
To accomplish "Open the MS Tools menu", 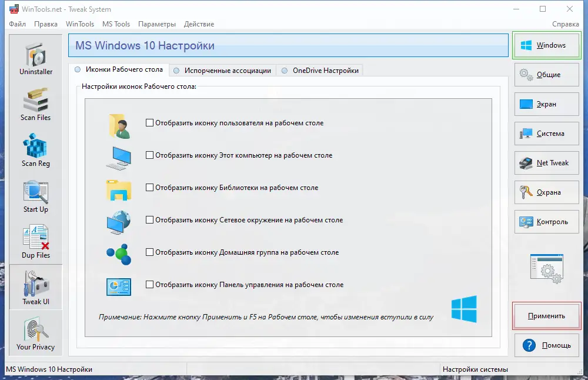I will [x=116, y=24].
